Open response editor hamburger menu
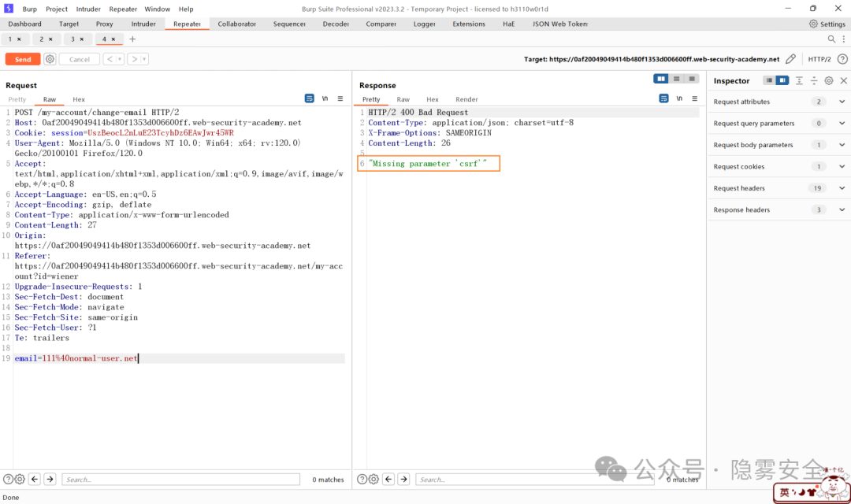Screen dimensions: 851x504 pos(695,98)
